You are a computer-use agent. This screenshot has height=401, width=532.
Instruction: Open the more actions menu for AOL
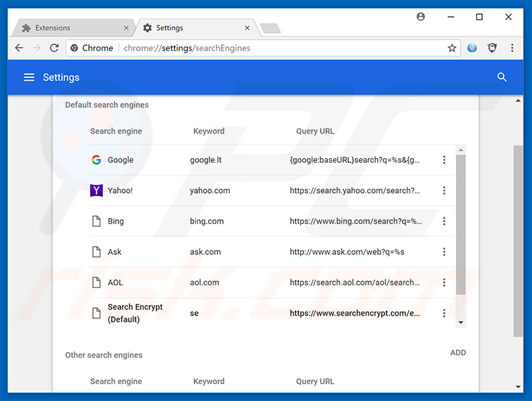pyautogui.click(x=444, y=283)
